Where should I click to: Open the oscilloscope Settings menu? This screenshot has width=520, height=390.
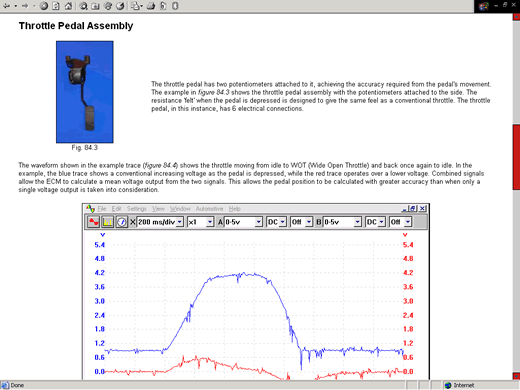coord(137,209)
